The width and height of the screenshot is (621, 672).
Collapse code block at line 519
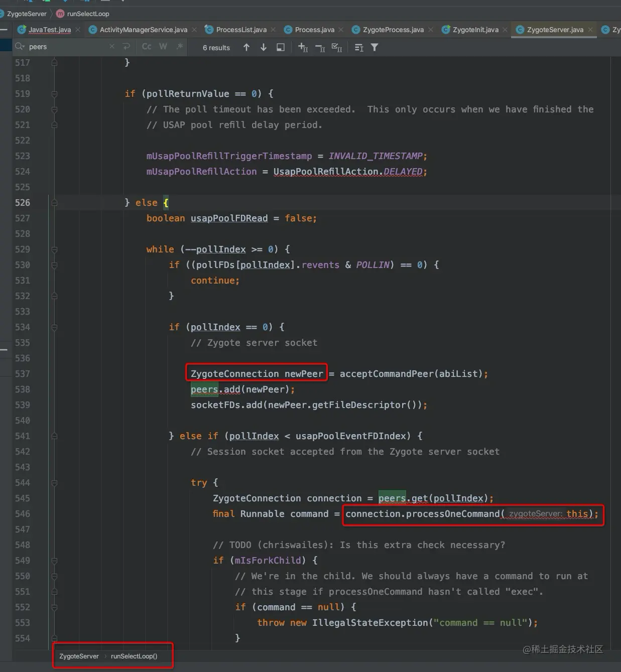tap(54, 94)
